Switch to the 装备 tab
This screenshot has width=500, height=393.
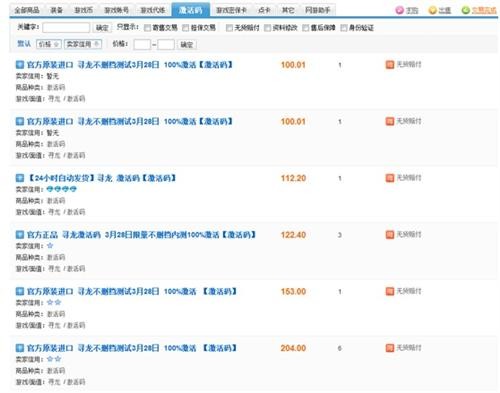[56, 10]
